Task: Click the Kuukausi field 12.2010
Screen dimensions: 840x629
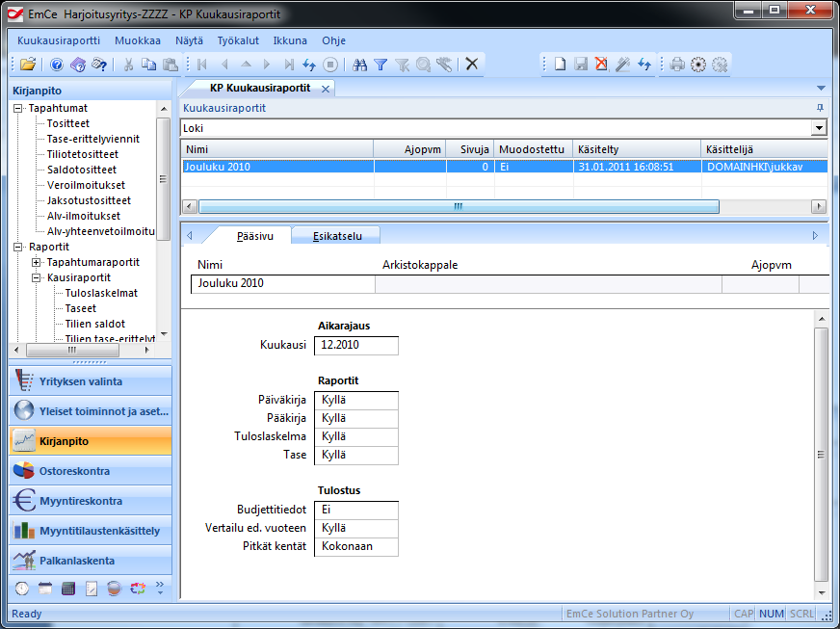Action: tap(356, 345)
